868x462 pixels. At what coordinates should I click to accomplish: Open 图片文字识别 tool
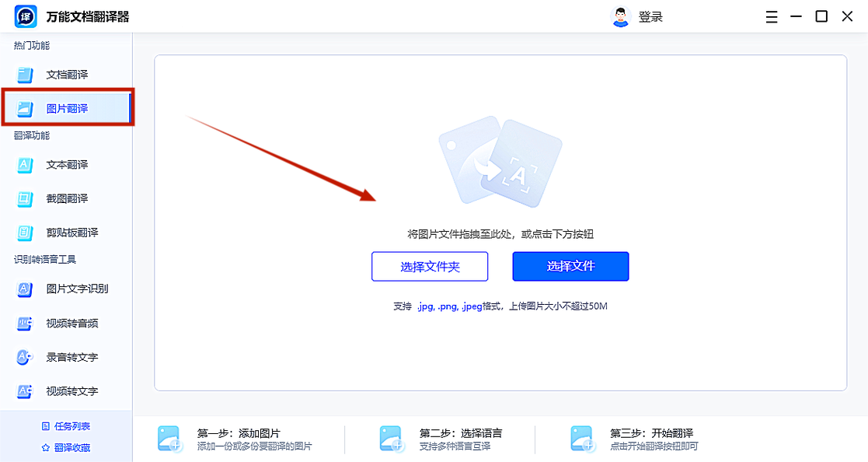click(66, 289)
